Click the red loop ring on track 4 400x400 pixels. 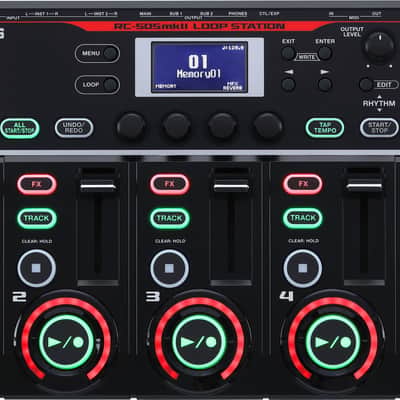[x=333, y=302]
